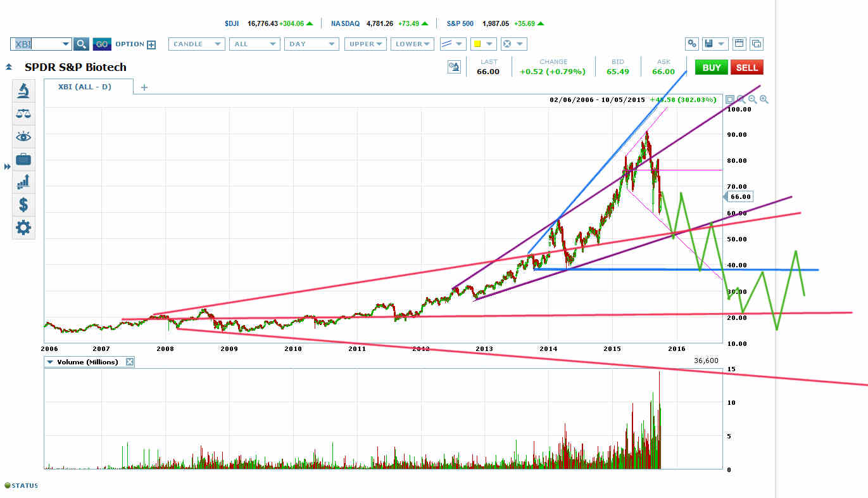Click the LAST price value 66.00
The image size is (868, 498).
[x=487, y=72]
